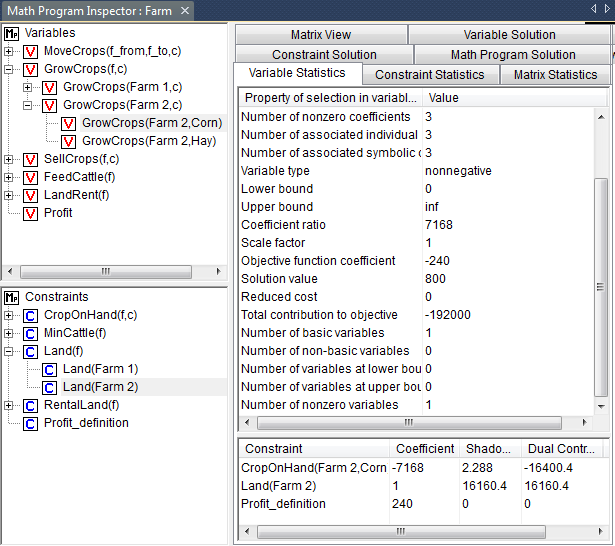Expand the MinCattle(f) constraint node

pyautogui.click(x=8, y=333)
